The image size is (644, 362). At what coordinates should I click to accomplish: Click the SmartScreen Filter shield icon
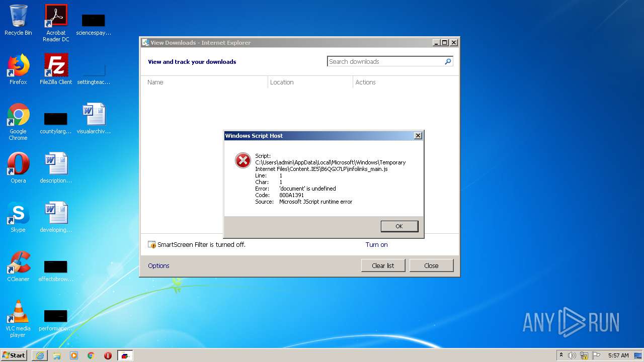152,245
